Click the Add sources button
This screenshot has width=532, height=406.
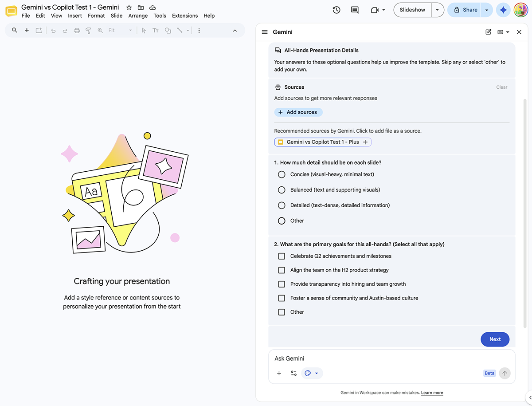click(298, 112)
